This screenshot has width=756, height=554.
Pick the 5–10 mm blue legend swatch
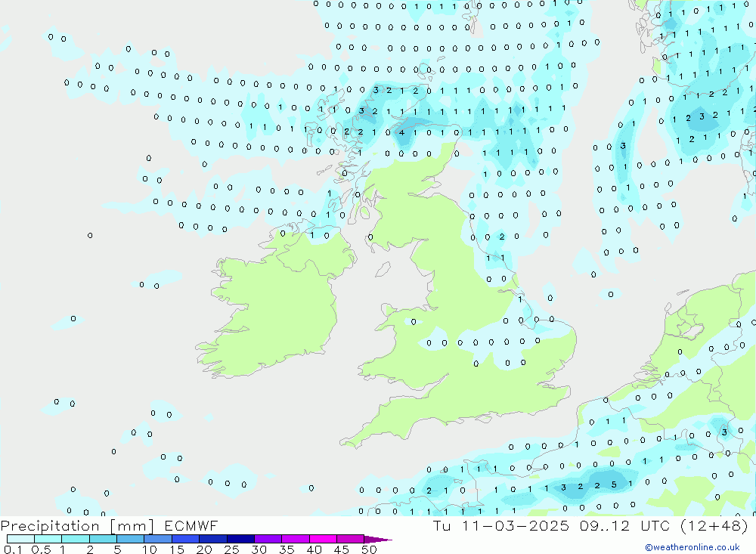[x=130, y=539]
